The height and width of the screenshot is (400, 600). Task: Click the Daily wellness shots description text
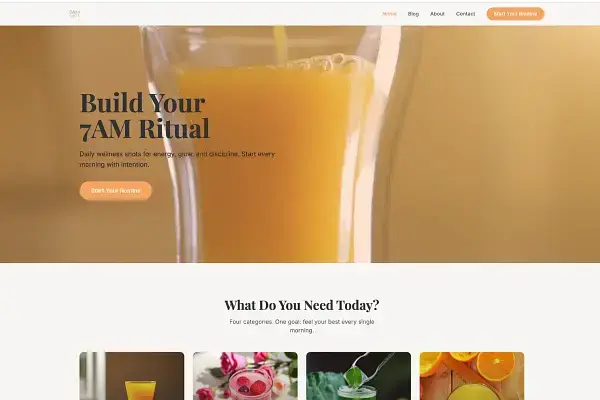click(x=177, y=159)
